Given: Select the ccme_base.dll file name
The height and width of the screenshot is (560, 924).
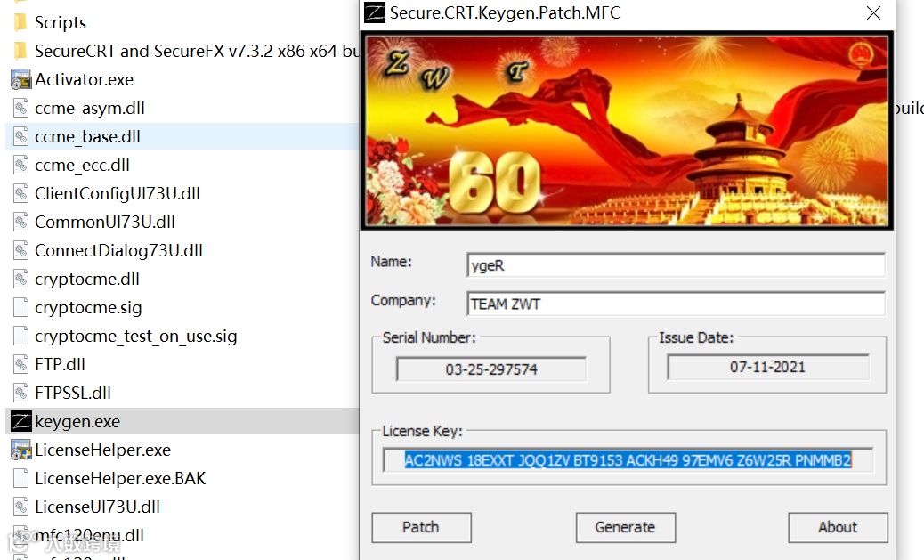Looking at the screenshot, I should (x=87, y=137).
